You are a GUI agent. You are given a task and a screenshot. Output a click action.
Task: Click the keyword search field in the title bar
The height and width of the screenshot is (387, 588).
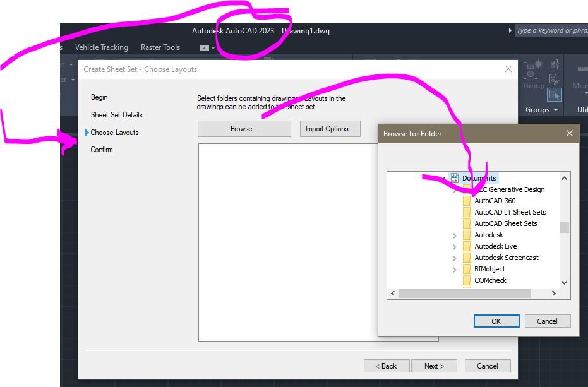[551, 30]
